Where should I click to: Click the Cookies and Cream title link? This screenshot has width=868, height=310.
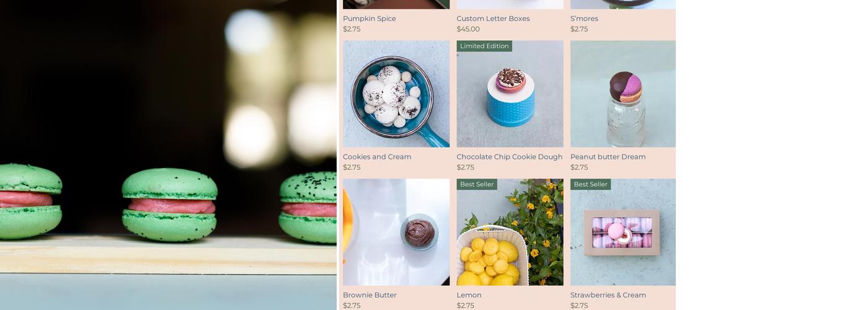pyautogui.click(x=377, y=157)
